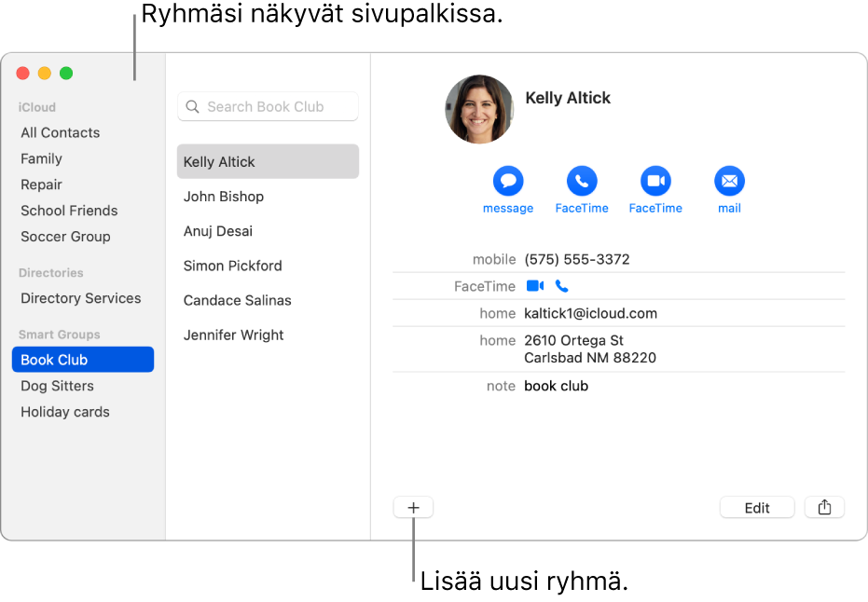Click the green full-screen window button
The width and height of the screenshot is (868, 602).
click(x=66, y=73)
